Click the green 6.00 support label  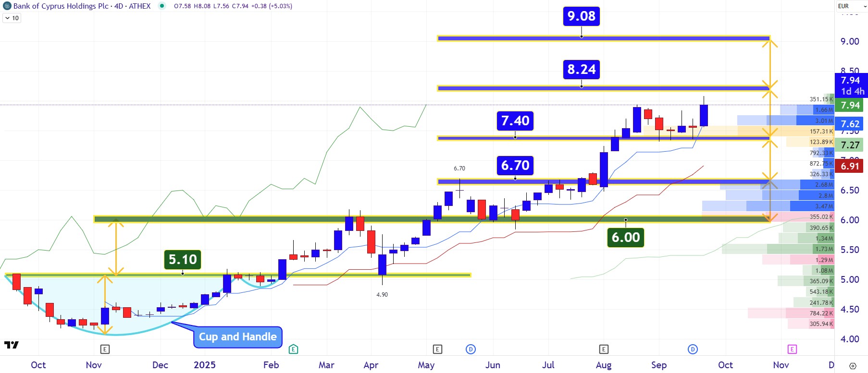[x=625, y=238]
